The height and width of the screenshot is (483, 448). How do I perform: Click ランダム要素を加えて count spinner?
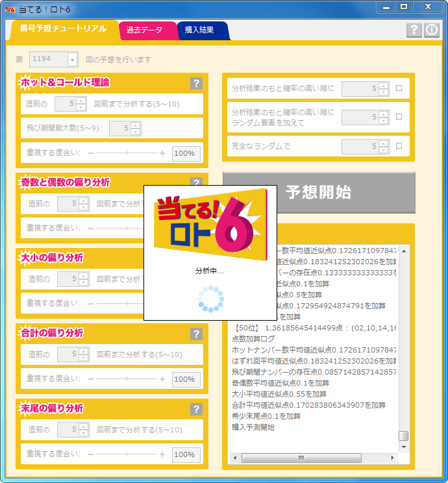pos(366,117)
